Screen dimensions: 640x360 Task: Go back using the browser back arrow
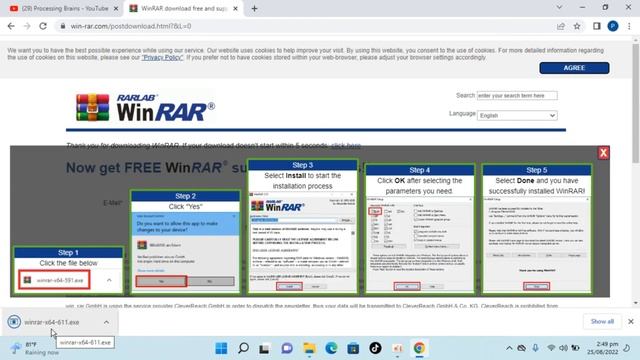point(11,26)
